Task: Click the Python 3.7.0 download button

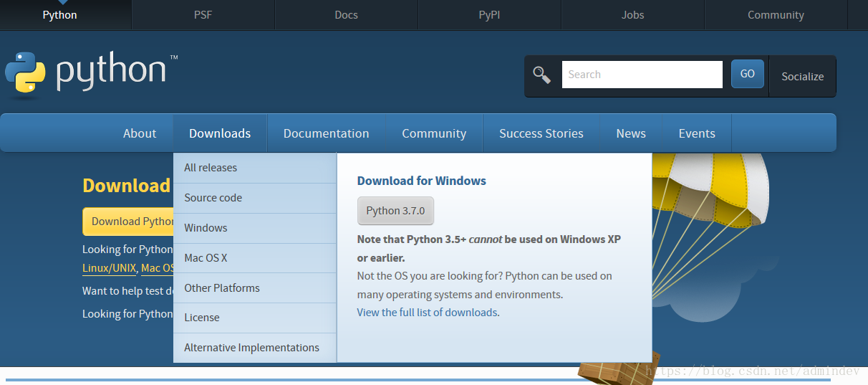Action: tap(395, 211)
